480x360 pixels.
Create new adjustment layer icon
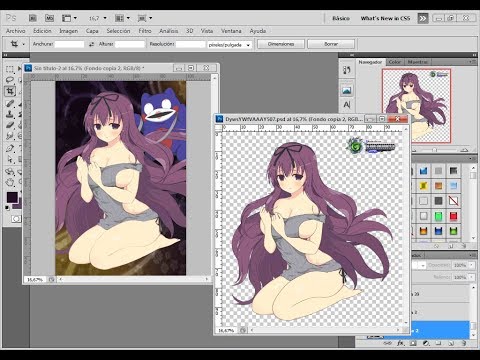[x=426, y=343]
